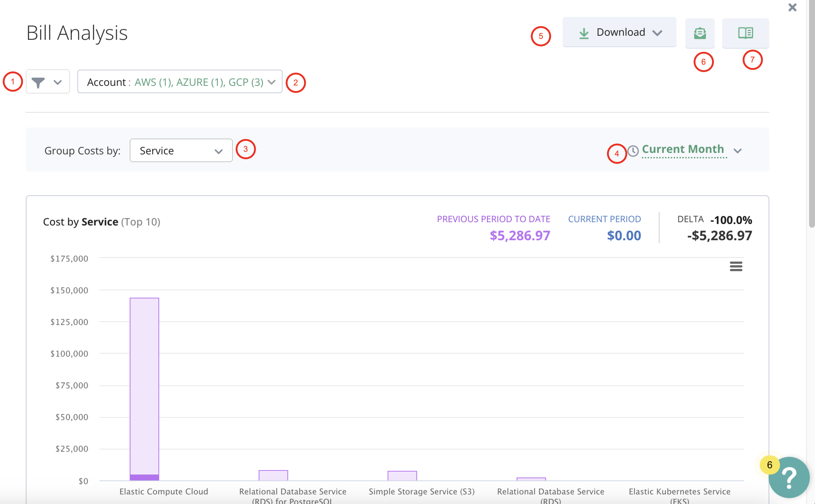This screenshot has width=815, height=504.
Task: Open the help question mark widget
Action: coord(789,478)
